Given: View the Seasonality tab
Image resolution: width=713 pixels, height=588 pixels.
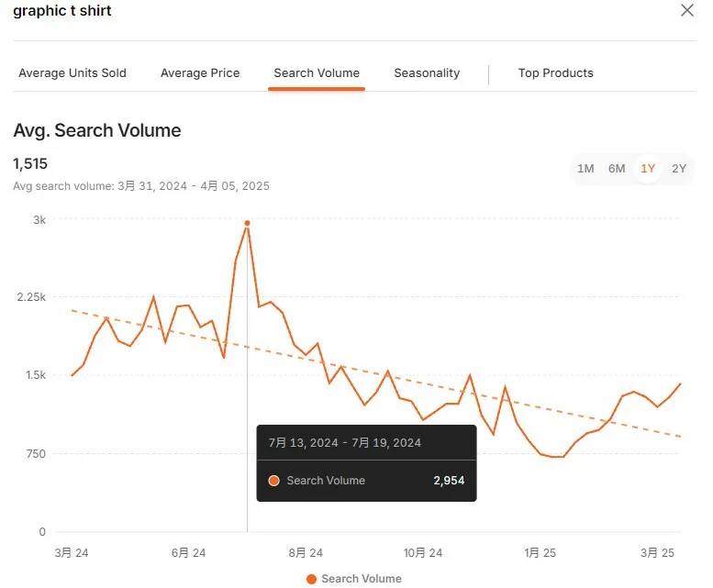Looking at the screenshot, I should point(427,73).
